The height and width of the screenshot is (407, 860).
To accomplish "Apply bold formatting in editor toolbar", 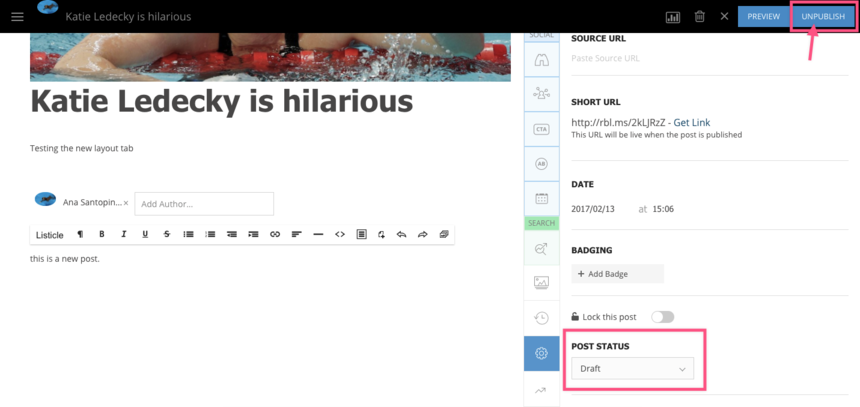I will coord(101,234).
